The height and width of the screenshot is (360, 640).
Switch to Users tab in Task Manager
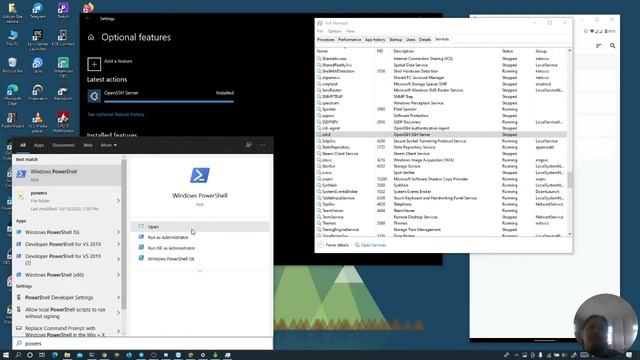pos(411,40)
